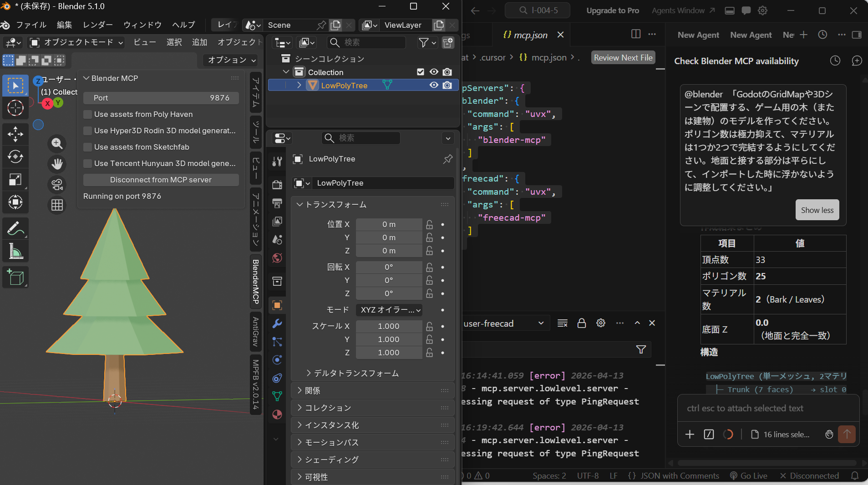Open the rotation mode XYZ Euler dropdown
868x485 pixels.
click(390, 310)
